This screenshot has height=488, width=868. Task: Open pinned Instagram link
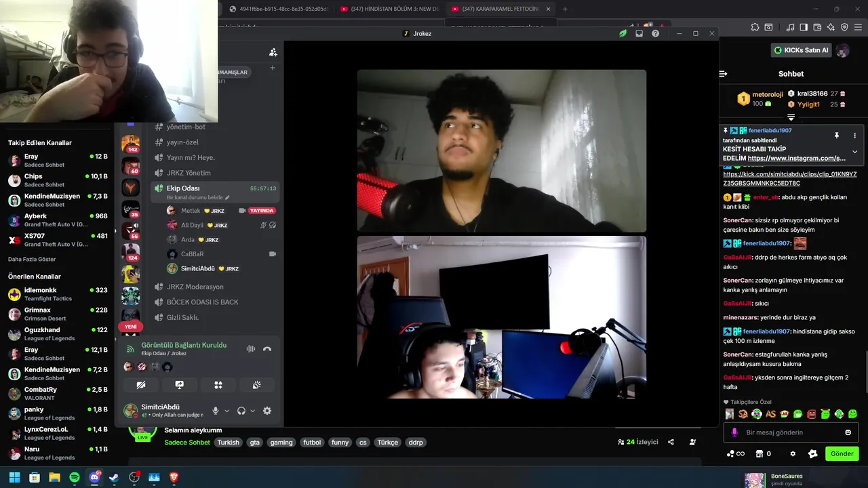(797, 158)
